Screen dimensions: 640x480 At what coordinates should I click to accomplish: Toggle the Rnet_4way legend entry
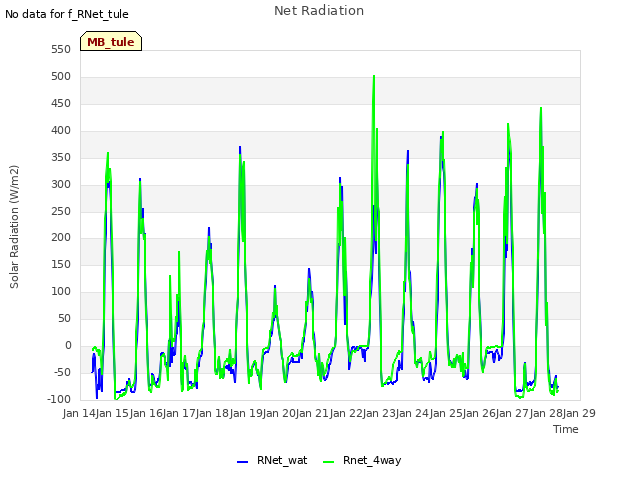point(362,460)
